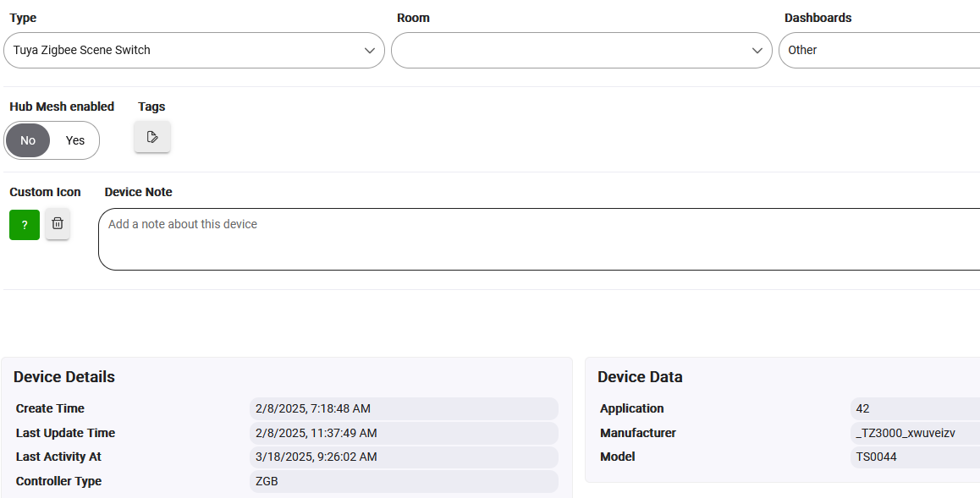
Task: Click the Type dropdown chevron arrow
Action: 370,51
